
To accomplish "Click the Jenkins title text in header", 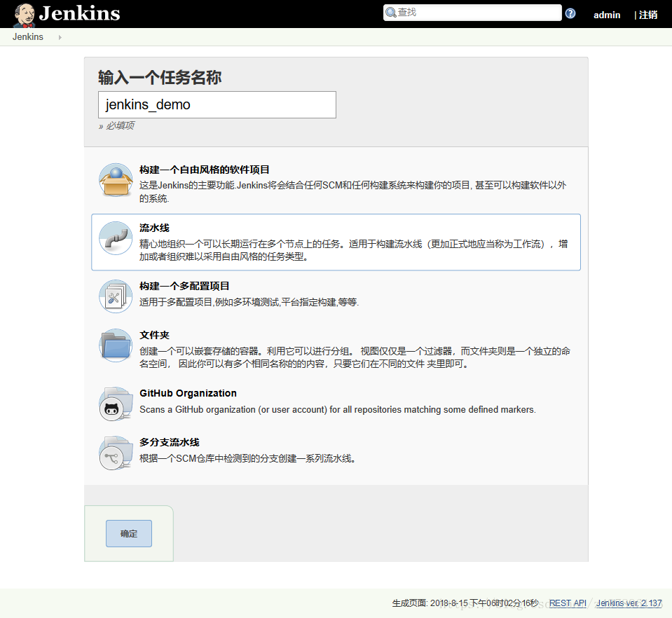I will [79, 13].
